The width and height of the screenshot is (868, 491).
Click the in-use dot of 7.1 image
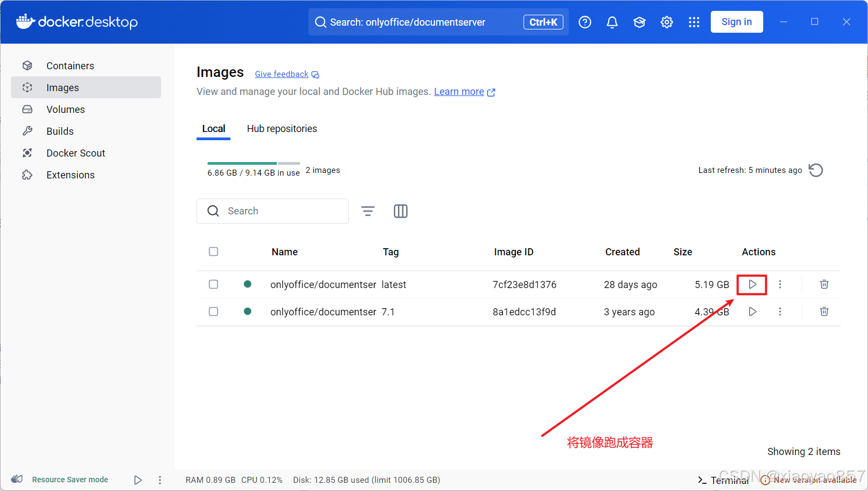[x=247, y=312]
